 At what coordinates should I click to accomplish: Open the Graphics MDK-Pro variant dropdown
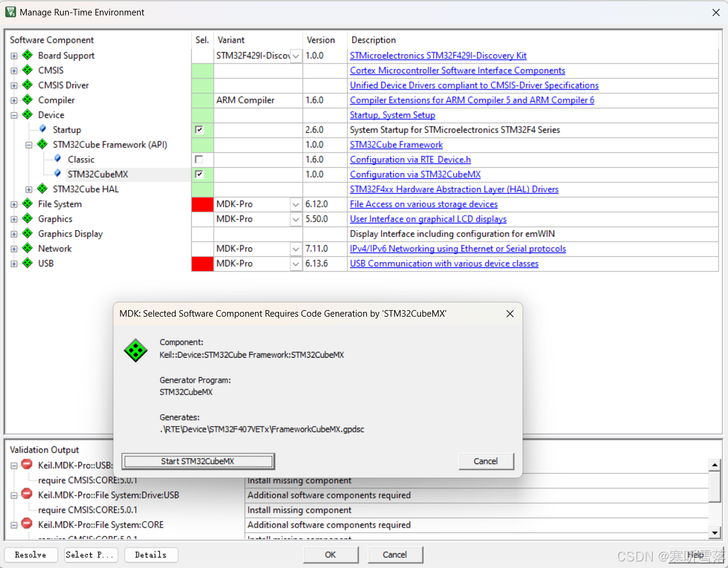click(296, 219)
